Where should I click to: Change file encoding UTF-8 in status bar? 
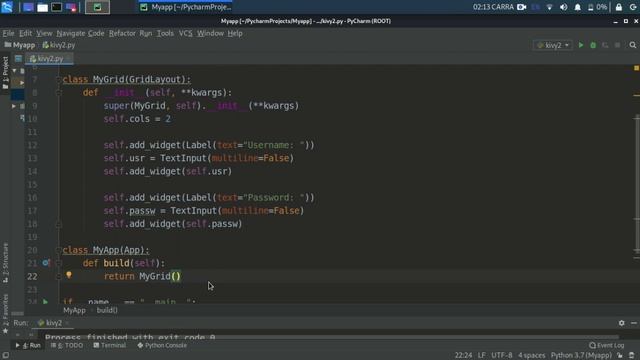[502, 356]
